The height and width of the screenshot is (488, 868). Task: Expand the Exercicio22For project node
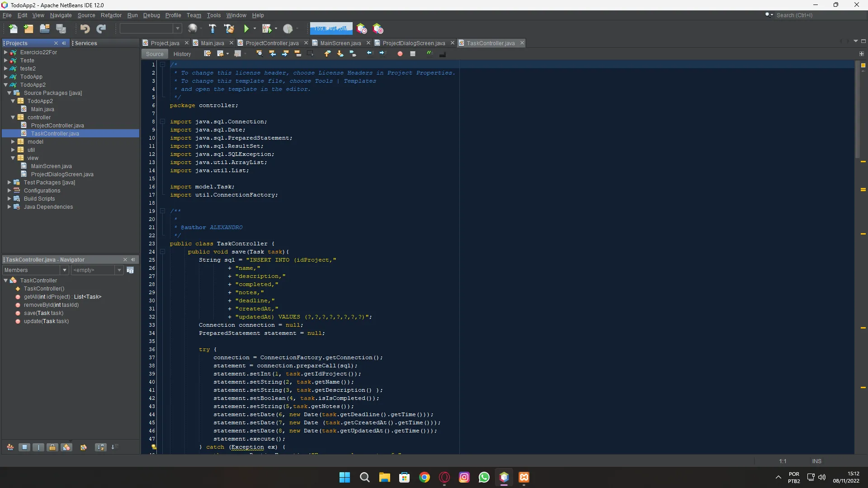point(5,52)
